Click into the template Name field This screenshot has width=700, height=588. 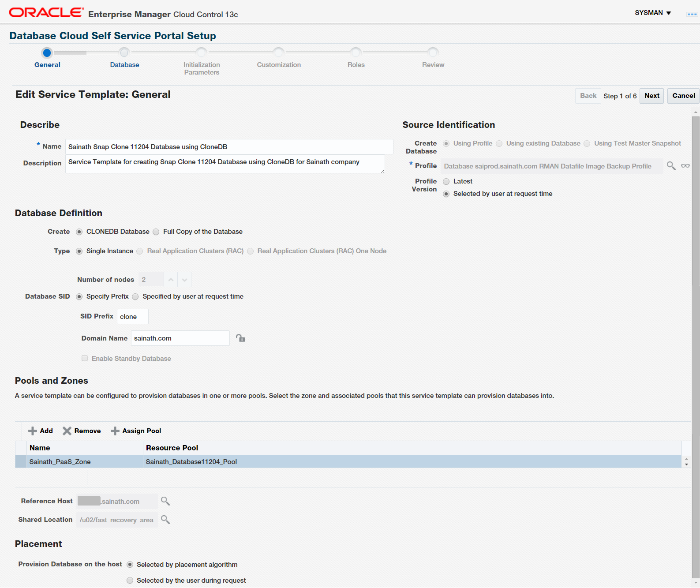(229, 147)
